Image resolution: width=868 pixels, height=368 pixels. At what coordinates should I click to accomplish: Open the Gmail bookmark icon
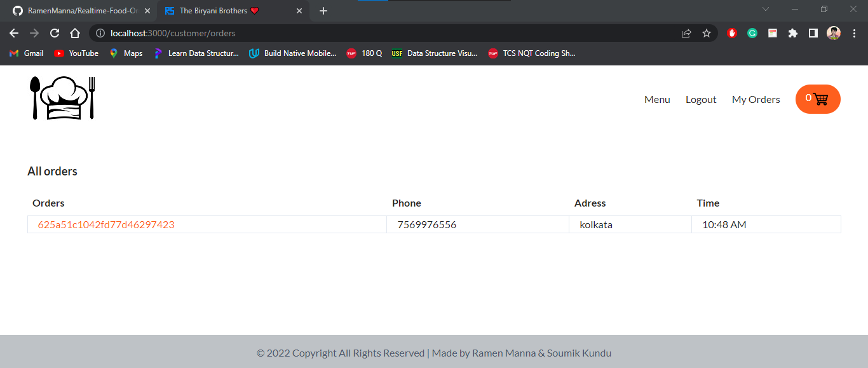coord(14,53)
